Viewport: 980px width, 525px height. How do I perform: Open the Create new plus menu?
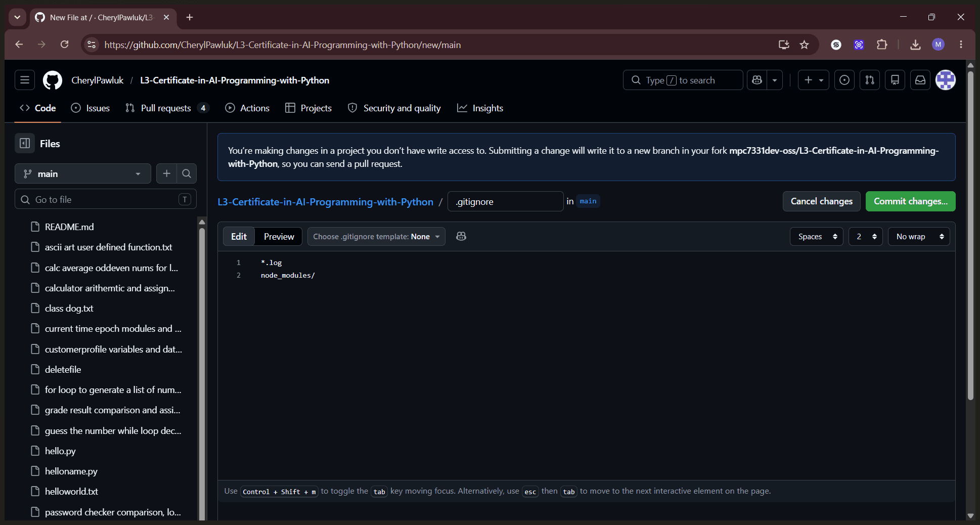point(814,80)
